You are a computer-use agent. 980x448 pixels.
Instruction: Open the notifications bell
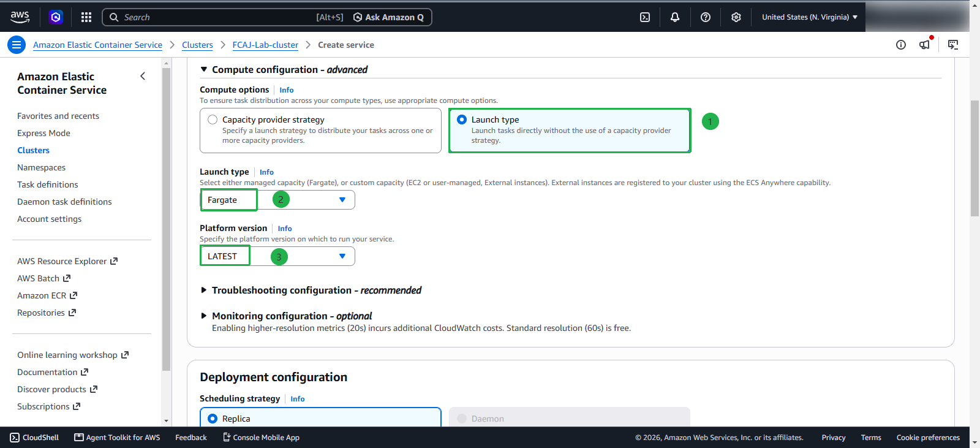[675, 17]
